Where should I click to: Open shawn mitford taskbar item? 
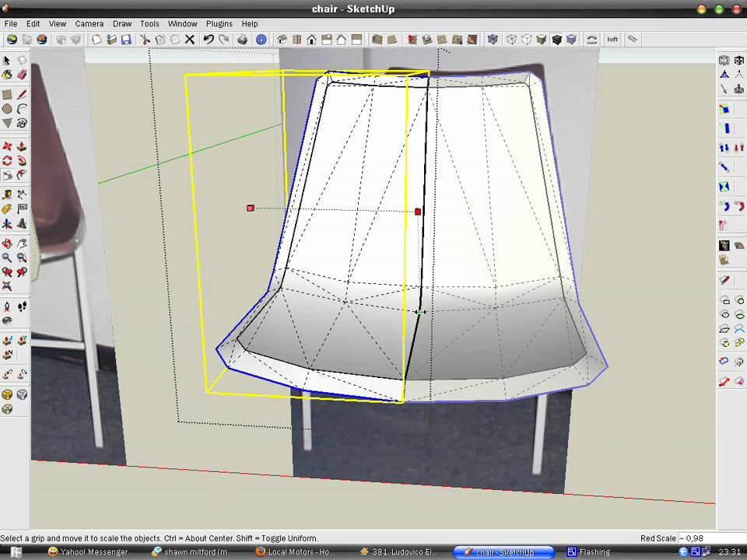click(x=191, y=552)
